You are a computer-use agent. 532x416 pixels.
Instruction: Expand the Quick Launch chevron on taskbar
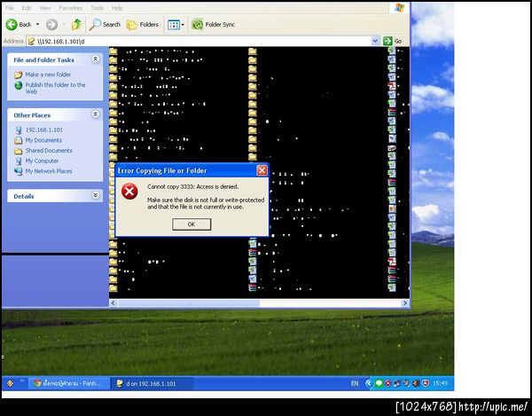[x=22, y=381]
